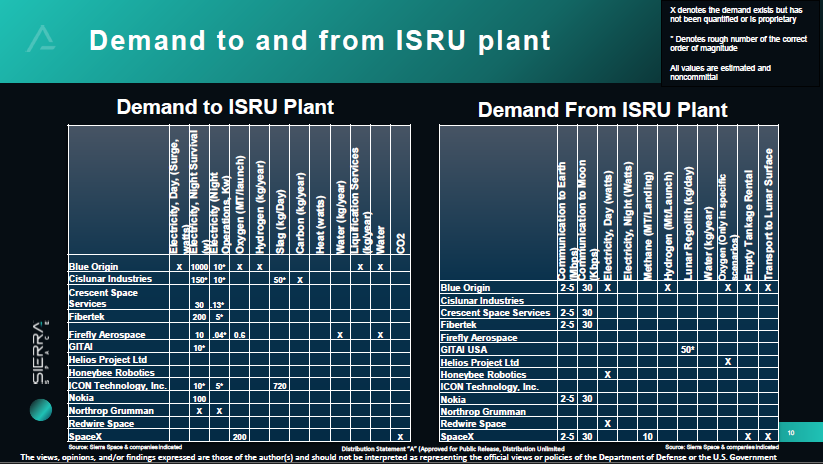Click 'ICON Technology, Inc.' in Demand to table
This screenshot has width=823, height=464.
(x=118, y=385)
